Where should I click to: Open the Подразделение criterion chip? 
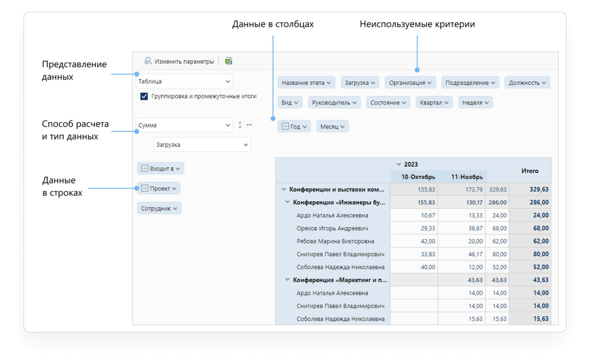tap(470, 83)
